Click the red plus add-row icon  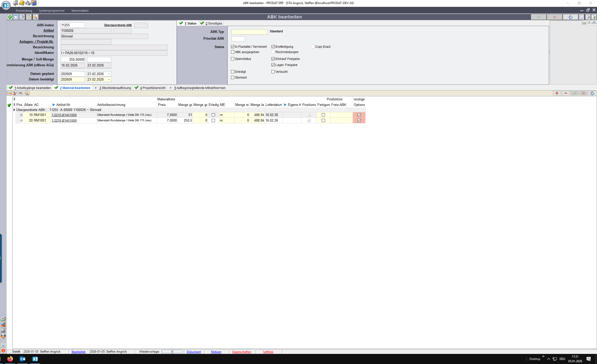click(x=557, y=93)
